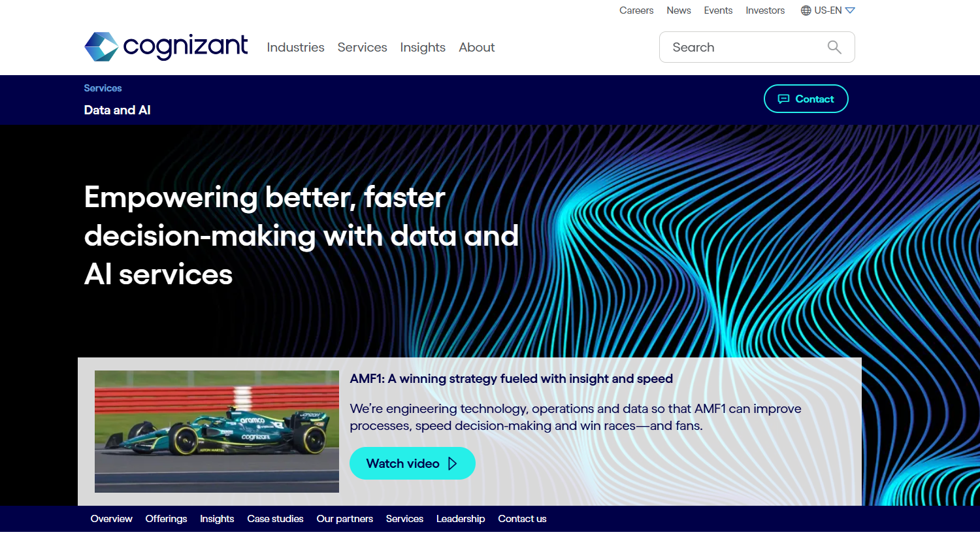Open the Investors link
The height and width of the screenshot is (543, 980).
tap(765, 10)
